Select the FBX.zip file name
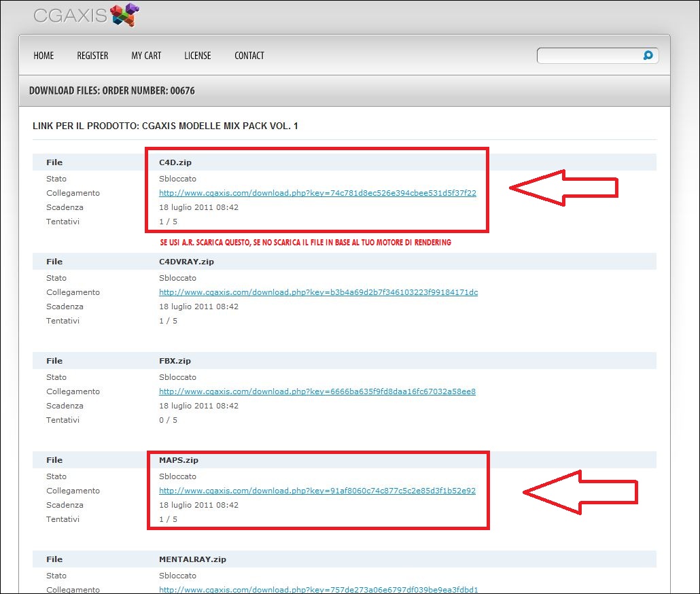Image resolution: width=700 pixels, height=594 pixels. (x=175, y=361)
